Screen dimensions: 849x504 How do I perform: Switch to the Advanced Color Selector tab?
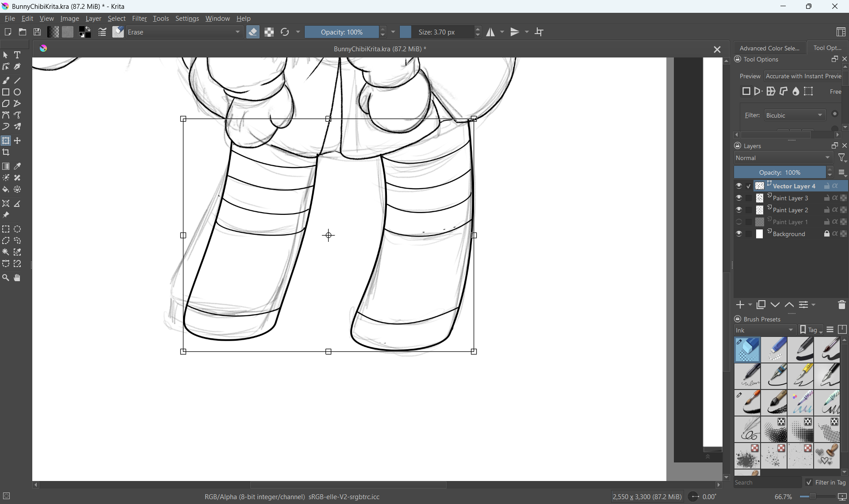click(x=769, y=48)
